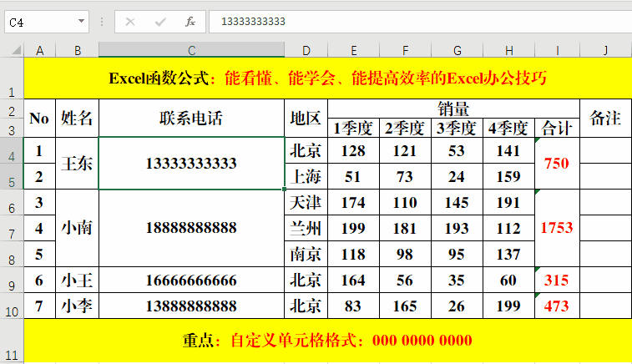Viewport: 632px width, 364px height.
Task: Select column J header
Action: [x=605, y=50]
